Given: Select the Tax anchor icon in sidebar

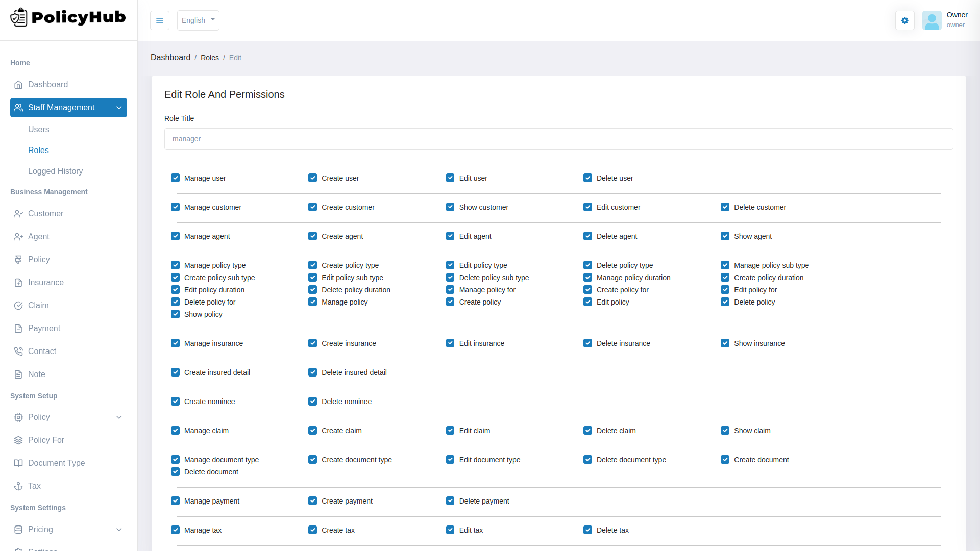Looking at the screenshot, I should pos(18,486).
